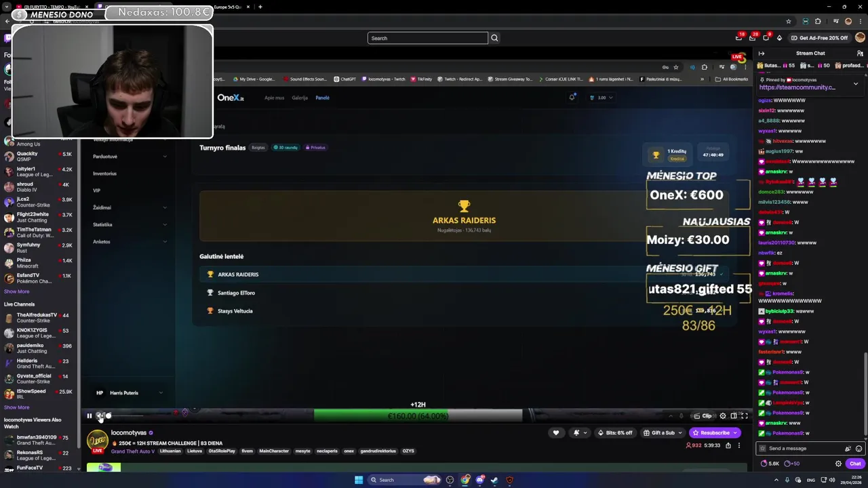The height and width of the screenshot is (488, 868).
Task: Click the Clip button on player
Action: 703,415
